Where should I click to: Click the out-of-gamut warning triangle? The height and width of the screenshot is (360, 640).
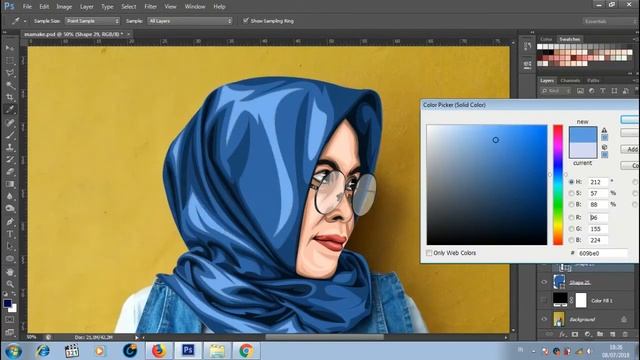click(604, 130)
